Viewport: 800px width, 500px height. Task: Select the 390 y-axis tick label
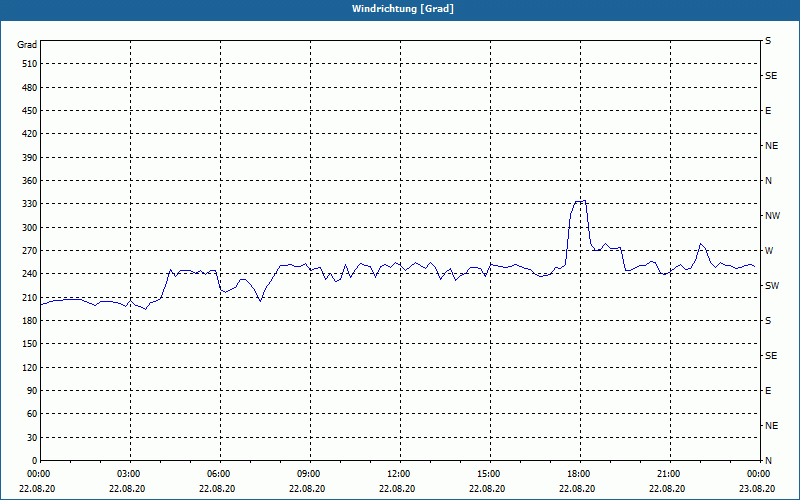[29, 158]
